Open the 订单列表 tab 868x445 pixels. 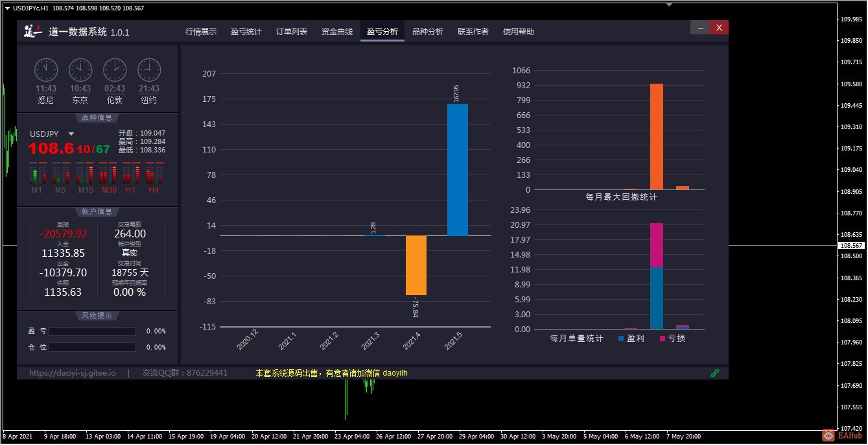[292, 32]
